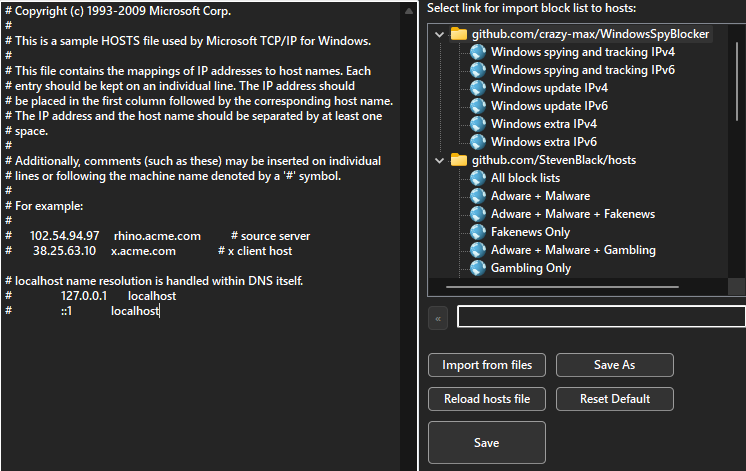This screenshot has width=746, height=471.
Task: Click the Import from files button
Action: [487, 365]
